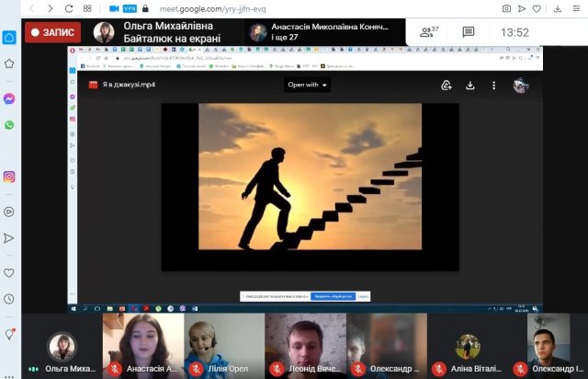The image size is (588, 379).
Task: Expand the Open with dropdown
Action: 308,86
